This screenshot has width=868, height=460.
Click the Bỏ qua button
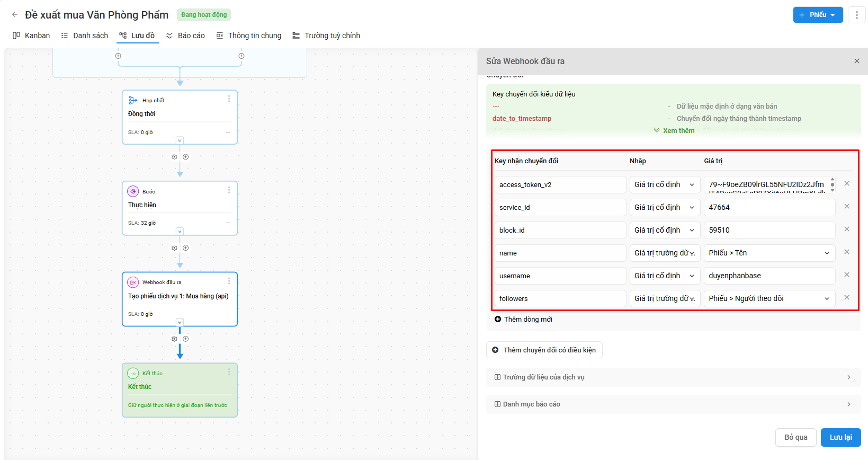(796, 437)
